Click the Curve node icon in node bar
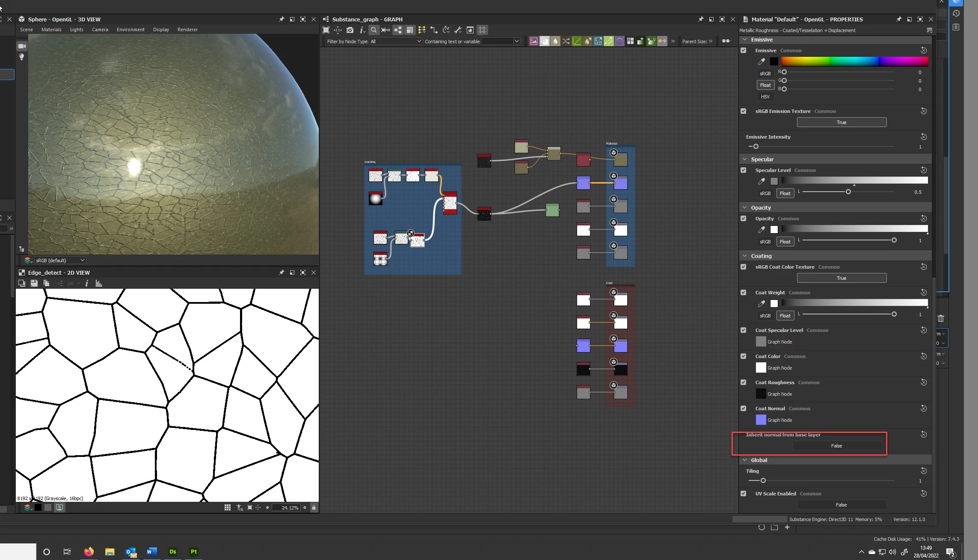This screenshot has height=560, width=978. tap(577, 41)
